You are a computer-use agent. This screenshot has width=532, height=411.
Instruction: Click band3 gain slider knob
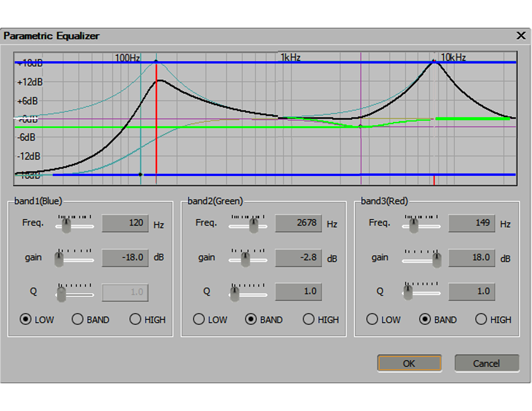point(437,260)
